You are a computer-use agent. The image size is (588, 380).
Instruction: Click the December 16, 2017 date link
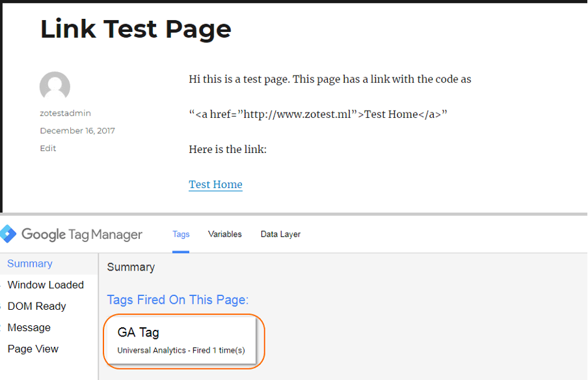[x=77, y=131]
